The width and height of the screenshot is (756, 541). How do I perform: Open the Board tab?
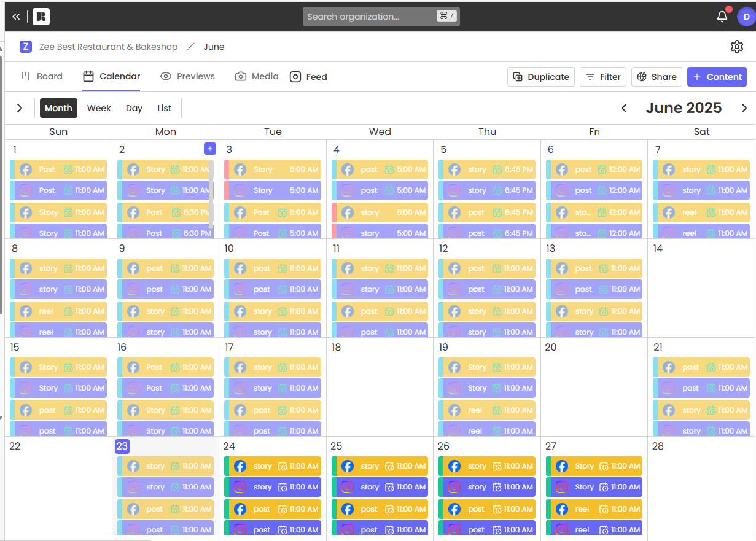point(42,76)
